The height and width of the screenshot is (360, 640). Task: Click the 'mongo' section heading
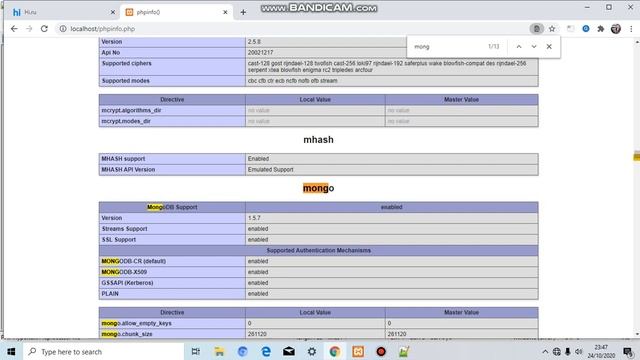click(318, 188)
